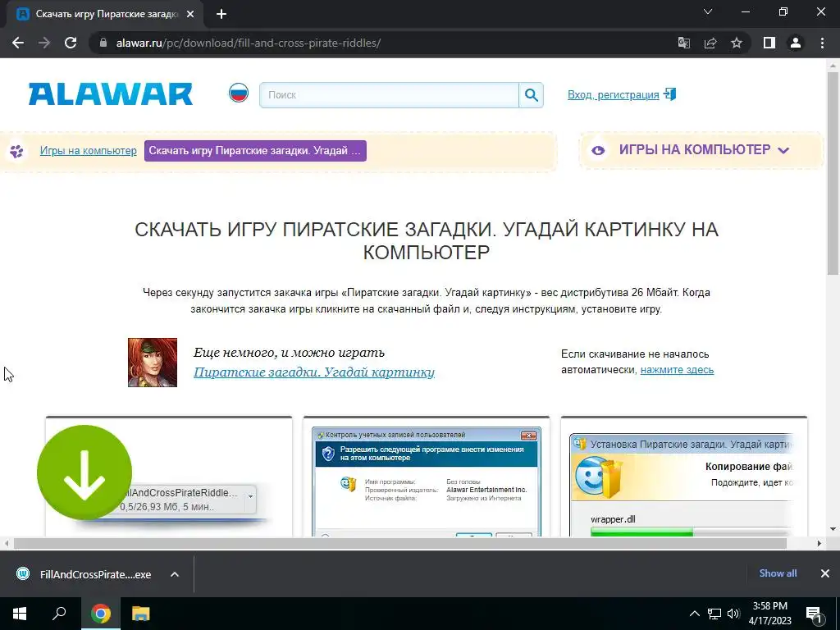This screenshot has width=840, height=630.
Task: Click the address bar URL
Action: point(248,43)
